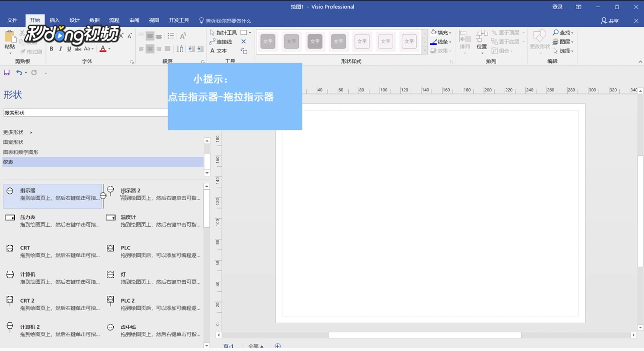Expand the shape styles gallery
This screenshot has width=644, height=351.
click(424, 51)
